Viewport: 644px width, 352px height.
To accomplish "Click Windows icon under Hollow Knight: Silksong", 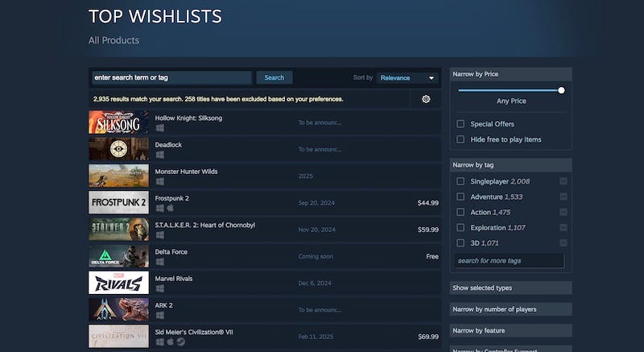I will click(159, 128).
